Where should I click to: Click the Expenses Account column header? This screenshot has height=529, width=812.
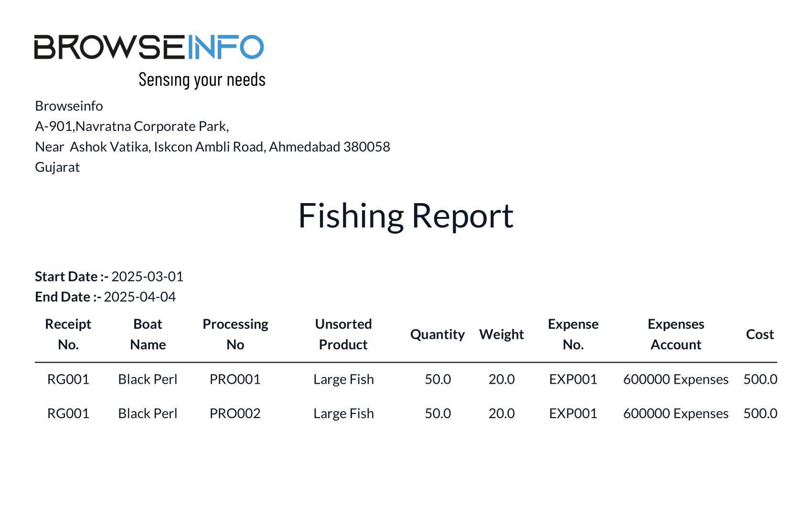676,334
